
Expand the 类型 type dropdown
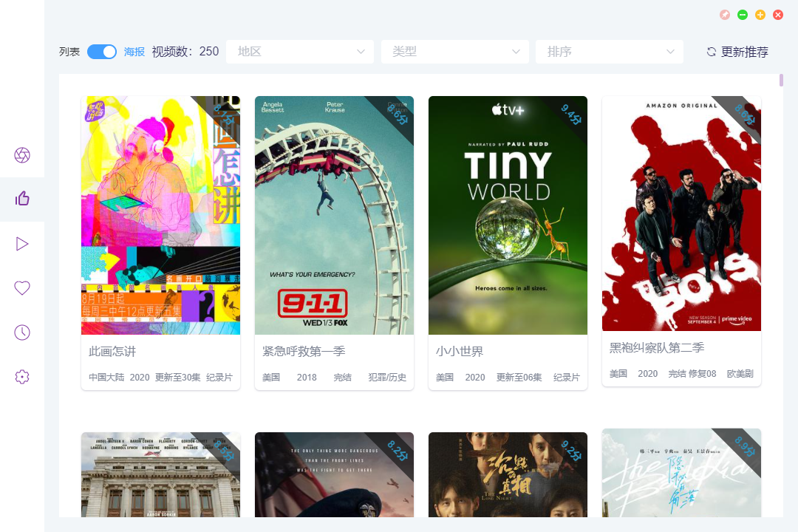pyautogui.click(x=454, y=52)
